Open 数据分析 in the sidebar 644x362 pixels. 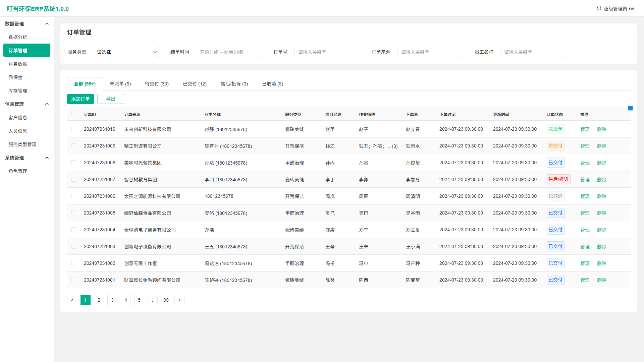tap(27, 37)
